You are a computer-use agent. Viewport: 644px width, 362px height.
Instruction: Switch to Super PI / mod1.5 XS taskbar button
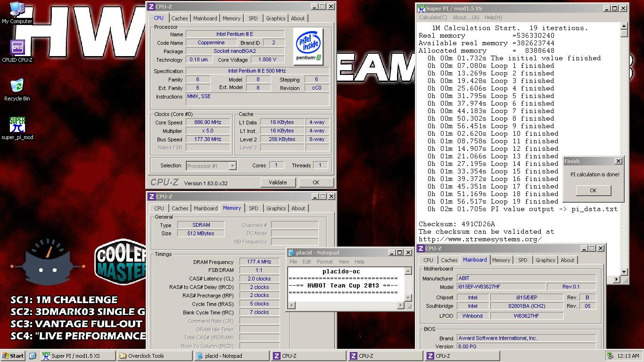click(x=77, y=356)
